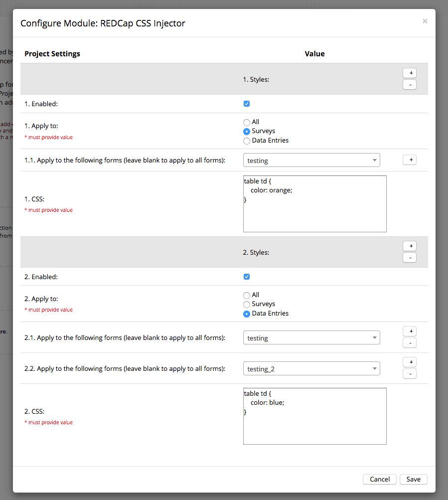
Task: Click the 2.2 Apply to following forms label
Action: pos(125,368)
